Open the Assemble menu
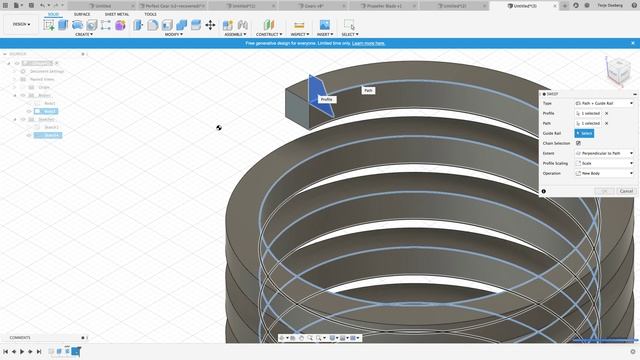This screenshot has width=640, height=360. [x=236, y=35]
